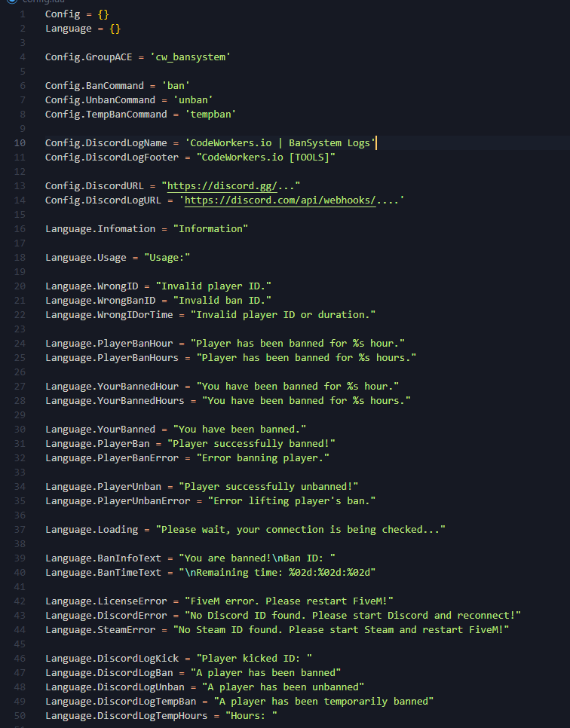This screenshot has width=570, height=728.
Task: Click 'cw_bansystem' string on line 4
Action: tap(191, 57)
